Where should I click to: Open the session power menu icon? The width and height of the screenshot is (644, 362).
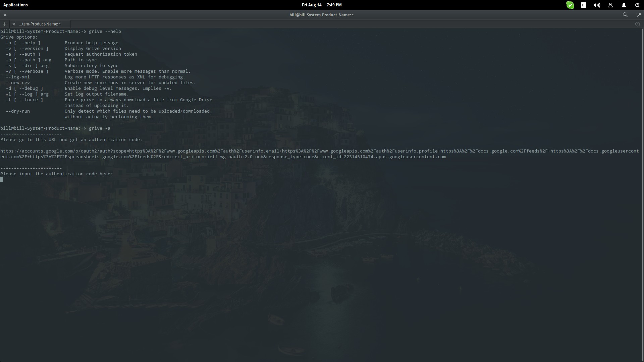click(x=637, y=5)
